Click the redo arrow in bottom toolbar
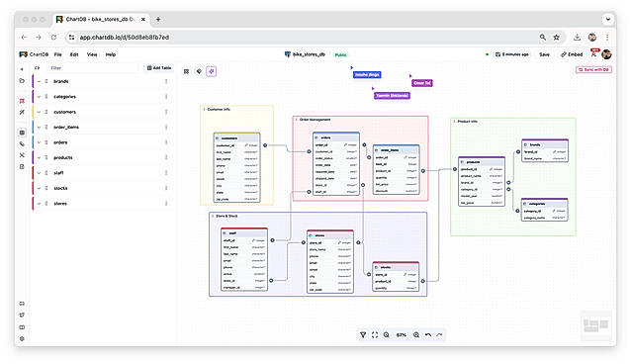 (439, 335)
